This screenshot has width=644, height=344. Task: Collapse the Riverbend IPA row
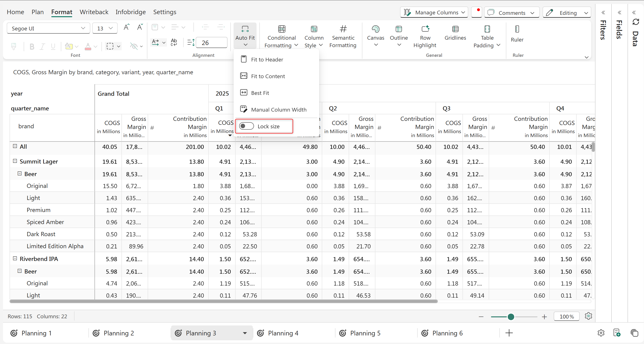[x=15, y=259]
